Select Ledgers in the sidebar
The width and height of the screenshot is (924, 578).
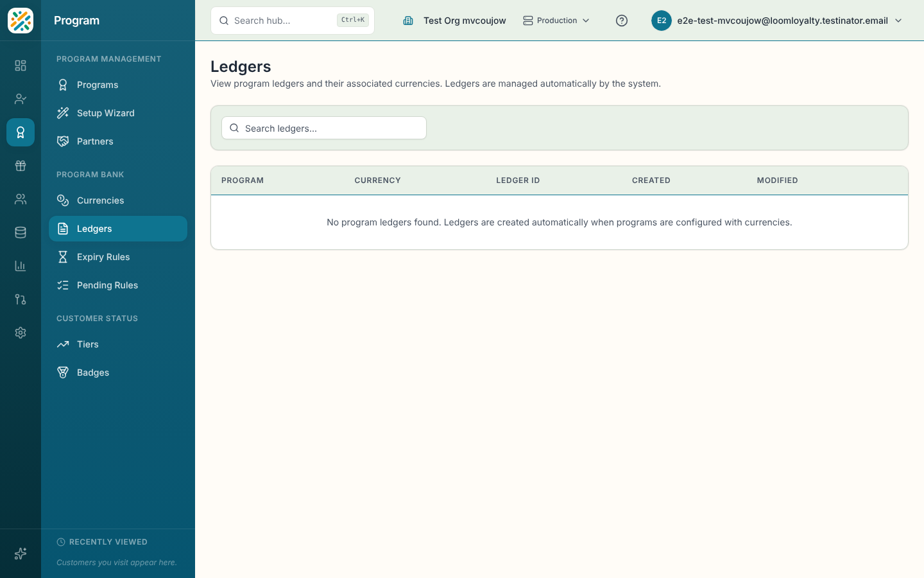[118, 229]
